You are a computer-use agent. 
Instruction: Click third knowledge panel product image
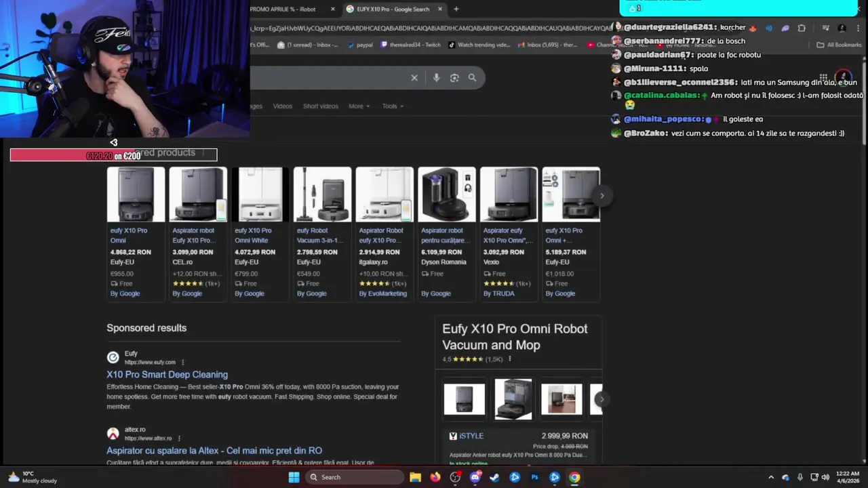click(x=561, y=399)
